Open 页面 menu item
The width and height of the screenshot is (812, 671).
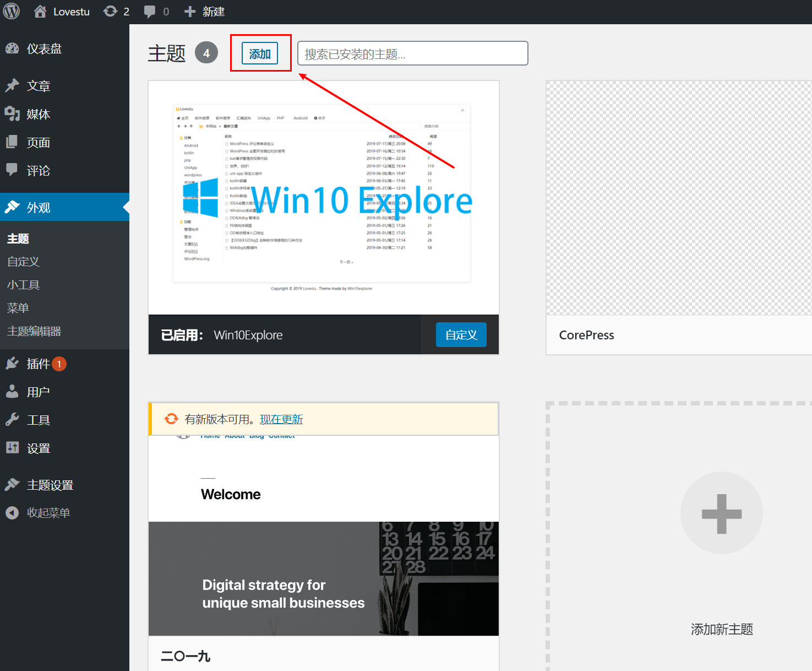39,142
